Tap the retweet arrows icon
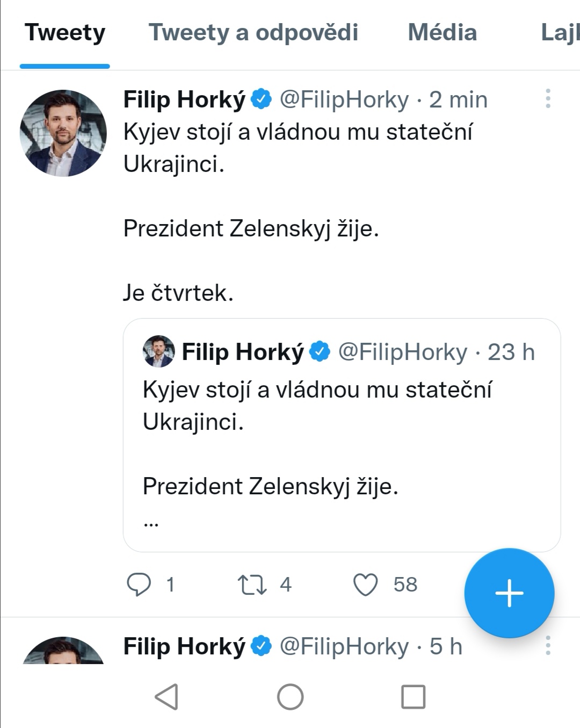This screenshot has width=580, height=728. pos(252,585)
